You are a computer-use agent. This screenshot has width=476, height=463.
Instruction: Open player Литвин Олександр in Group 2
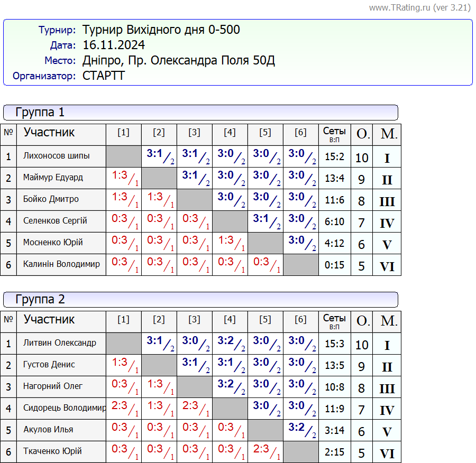click(60, 343)
